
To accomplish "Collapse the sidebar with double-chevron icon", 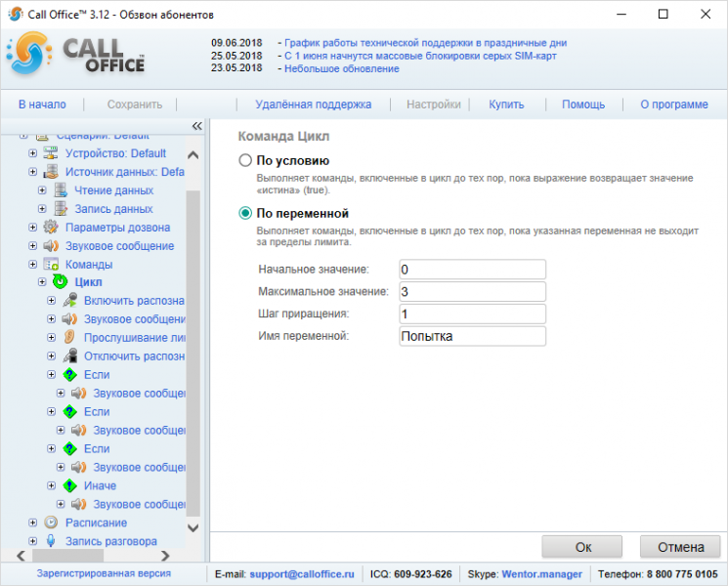I will coord(197,126).
